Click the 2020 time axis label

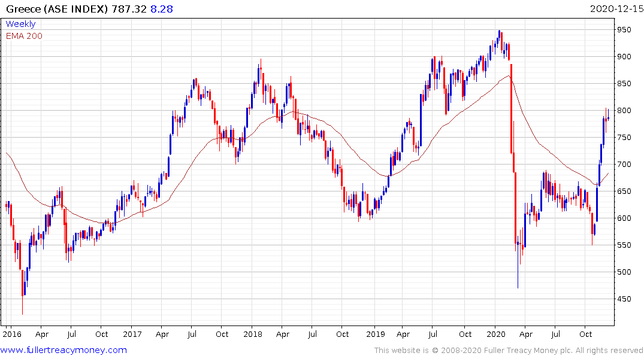point(496,334)
